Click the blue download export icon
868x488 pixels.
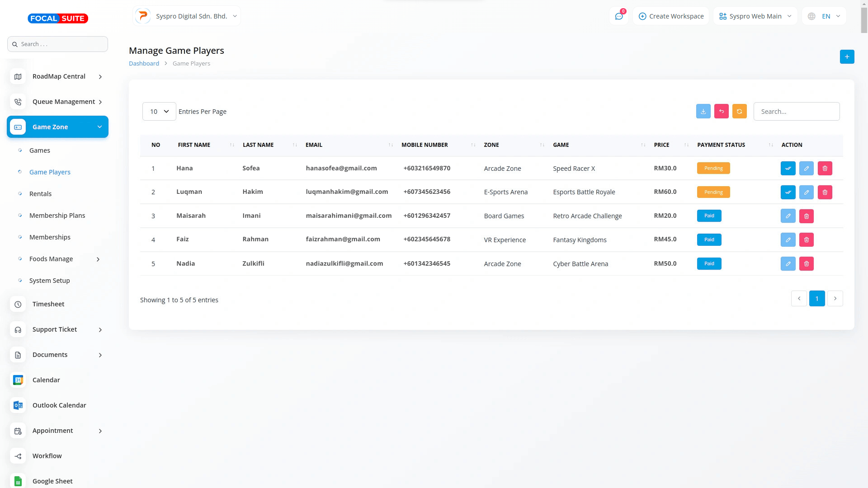click(703, 111)
